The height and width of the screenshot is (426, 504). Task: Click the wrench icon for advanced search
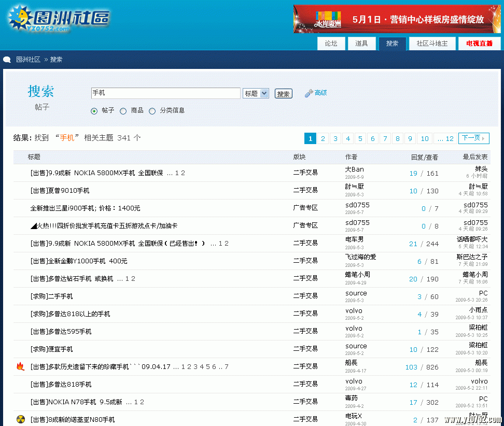click(309, 93)
